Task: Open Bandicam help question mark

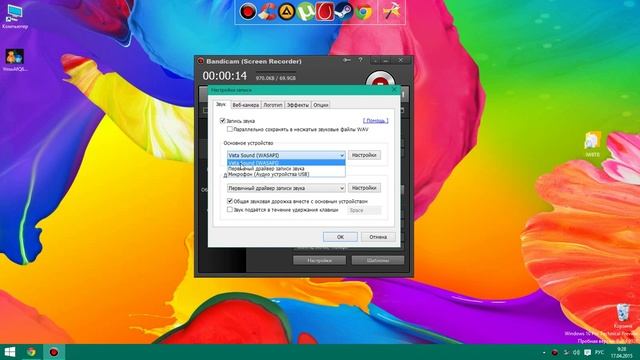Action: pyautogui.click(x=360, y=60)
